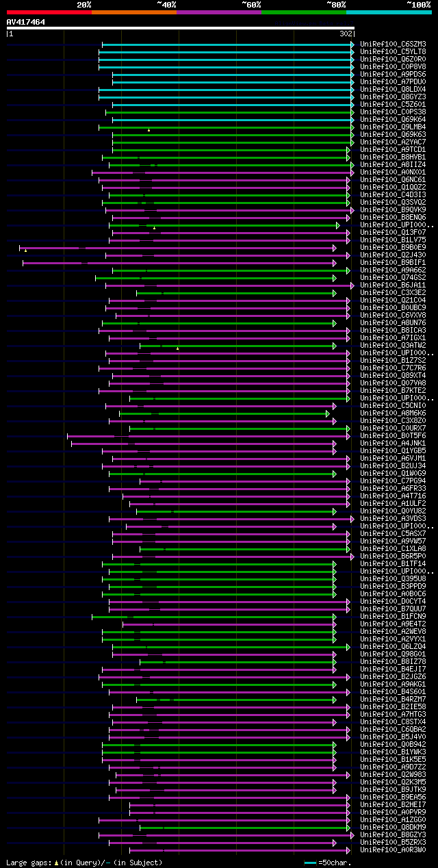
Task: Open hit UniRef100_Q2W983
Action: (x=393, y=774)
